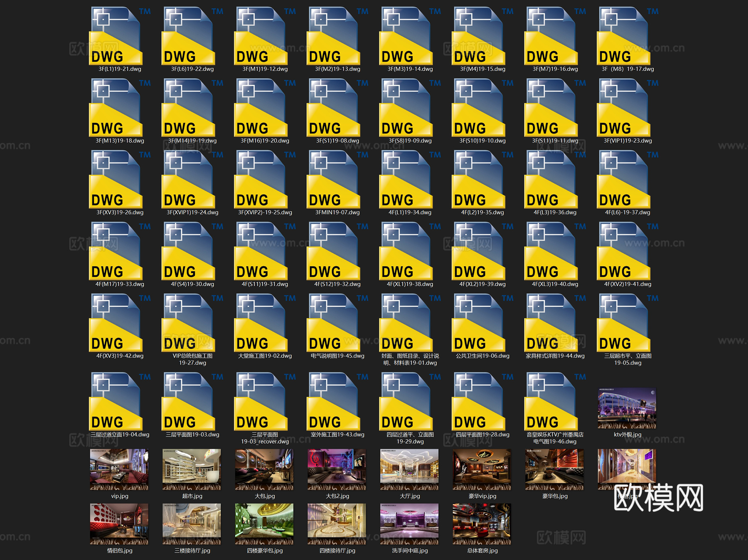Screen dimensions: 748x560
Task: Click the 3FMIN19-07.dwg DWG icon
Action: (333, 179)
